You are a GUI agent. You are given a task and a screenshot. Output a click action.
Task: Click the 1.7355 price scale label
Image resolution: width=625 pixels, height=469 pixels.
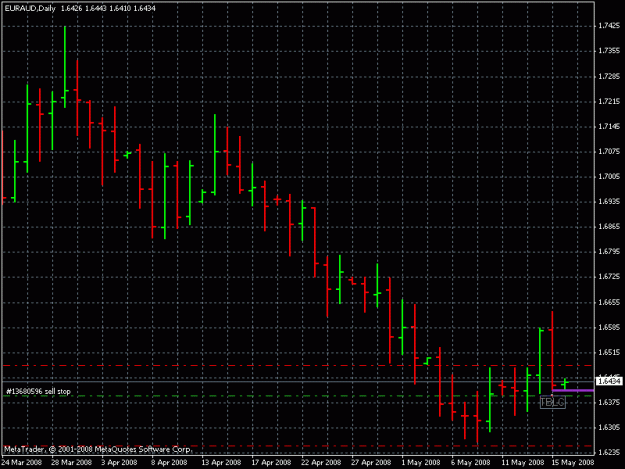(609, 51)
